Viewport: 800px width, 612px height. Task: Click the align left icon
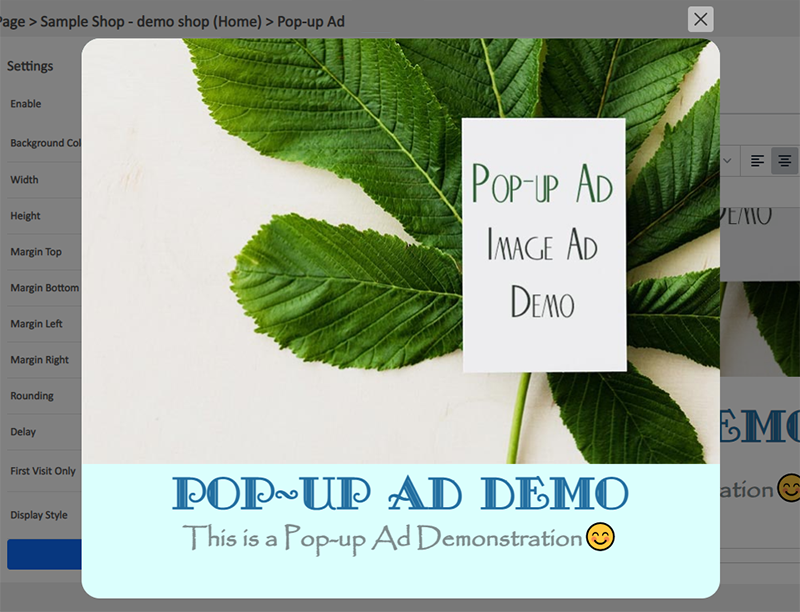[757, 161]
